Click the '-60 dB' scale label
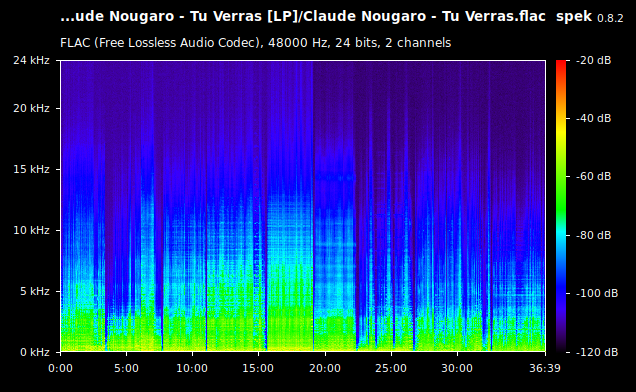 [593, 177]
